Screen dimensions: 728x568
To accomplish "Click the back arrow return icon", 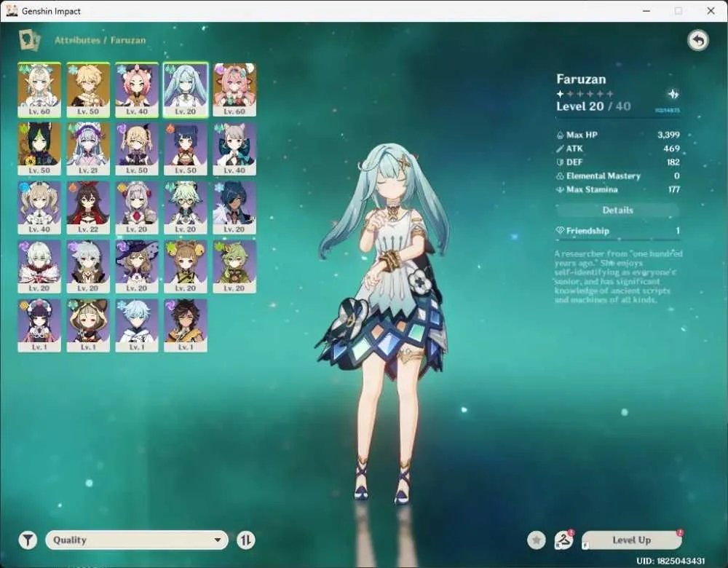I will tap(698, 40).
